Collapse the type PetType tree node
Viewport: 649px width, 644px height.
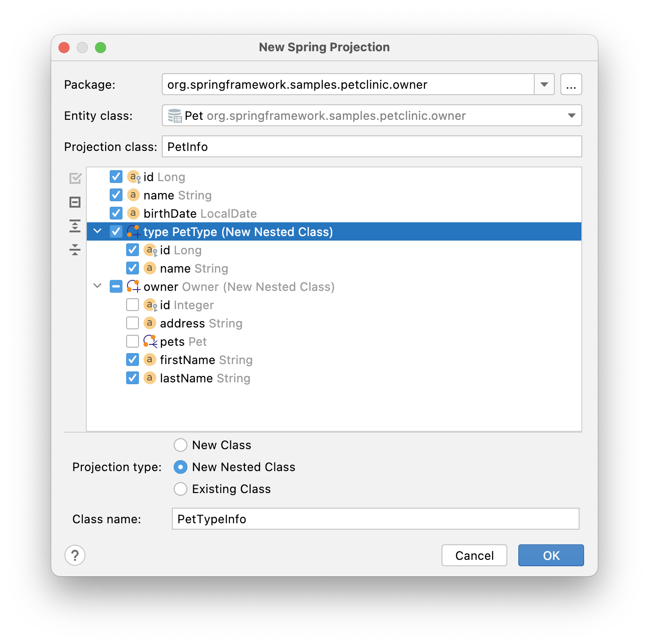click(x=97, y=231)
